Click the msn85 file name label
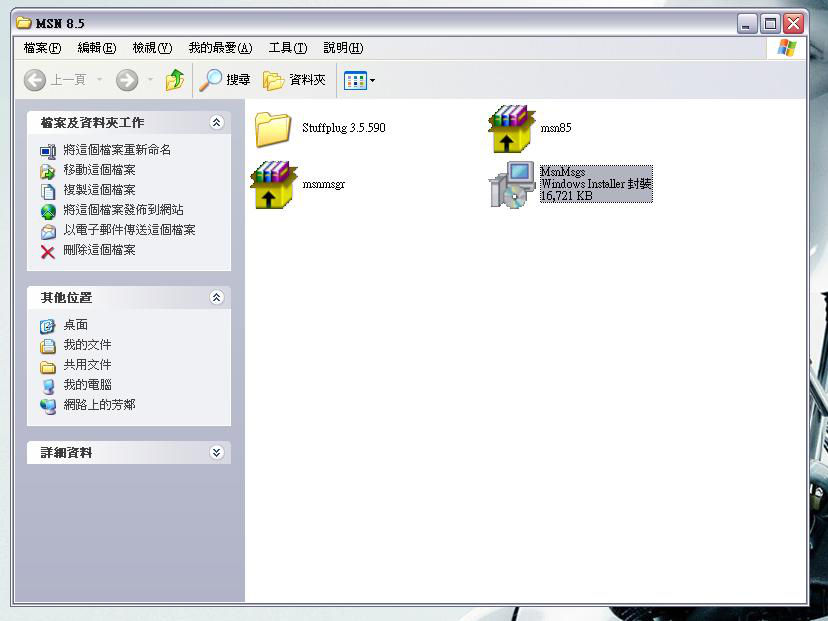The width and height of the screenshot is (828, 621). click(556, 128)
